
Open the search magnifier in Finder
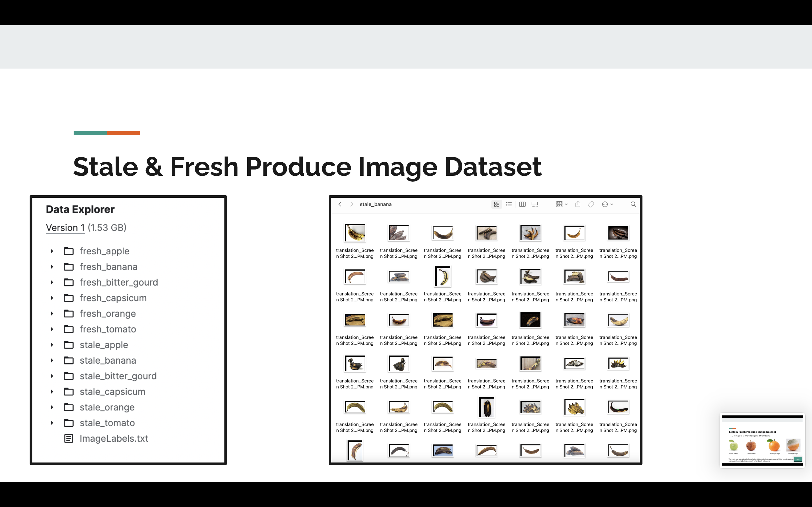633,204
